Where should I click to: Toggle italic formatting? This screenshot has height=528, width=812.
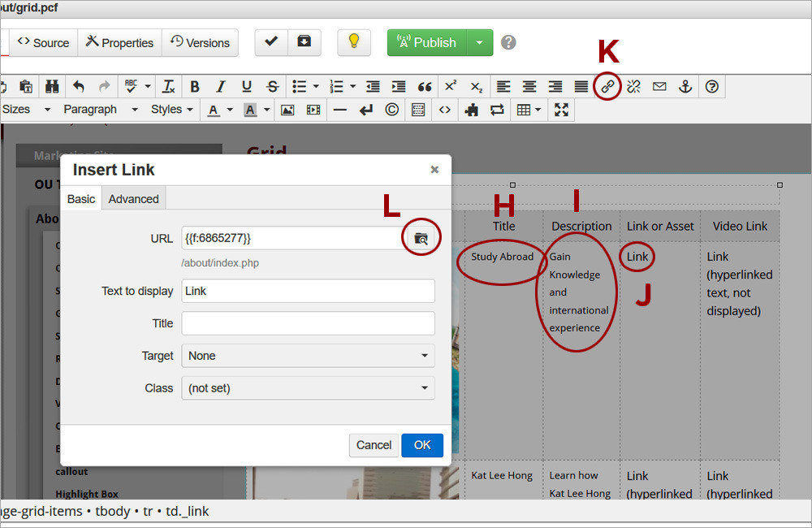[x=221, y=87]
